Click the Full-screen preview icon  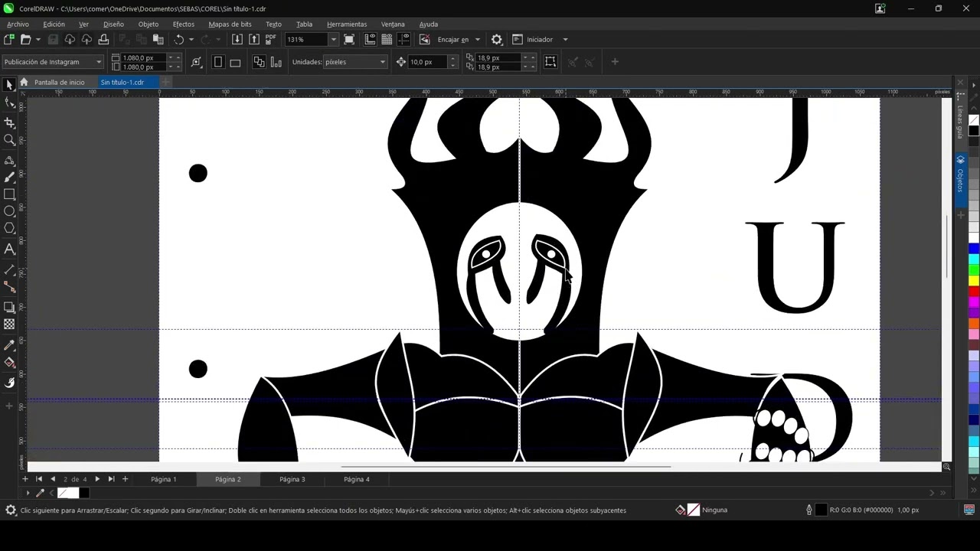pyautogui.click(x=349, y=40)
